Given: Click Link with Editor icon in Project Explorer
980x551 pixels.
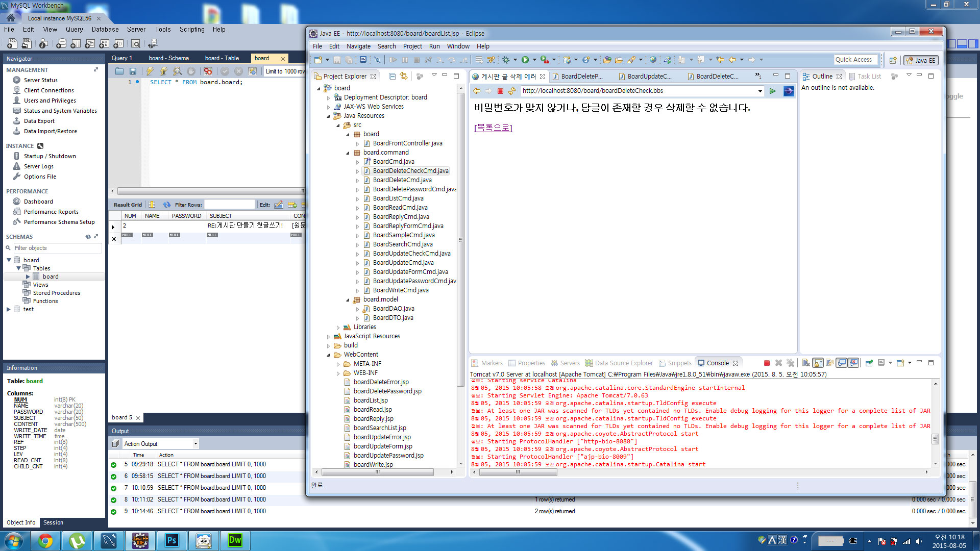Looking at the screenshot, I should point(404,76).
